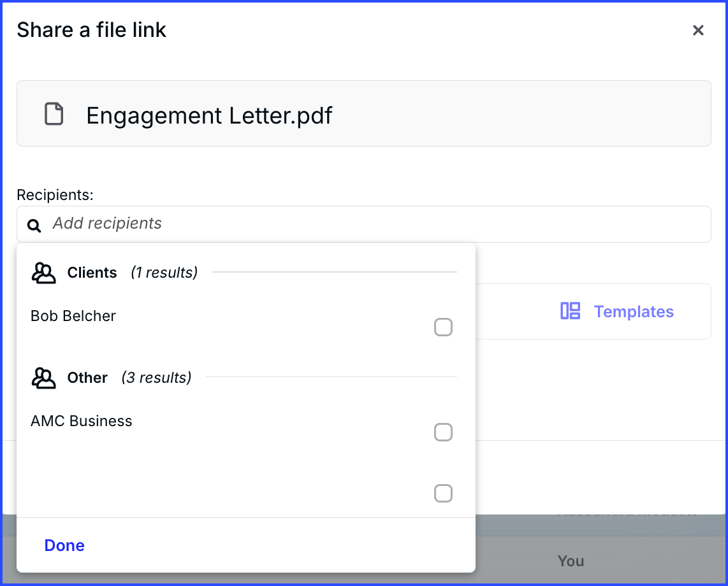This screenshot has height=586, width=728.
Task: Check the AMC Business checkbox
Action: (443, 432)
